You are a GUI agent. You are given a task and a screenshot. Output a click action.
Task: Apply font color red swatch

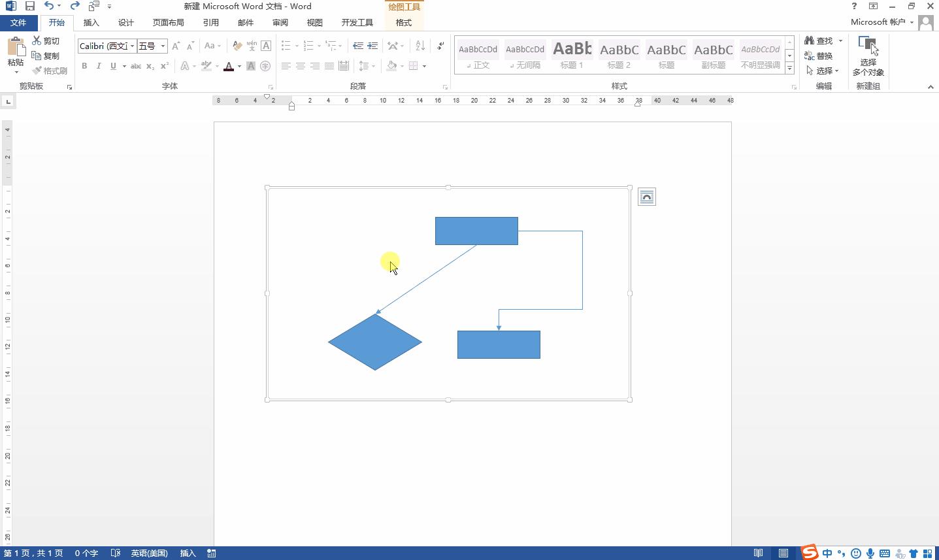[x=229, y=66]
